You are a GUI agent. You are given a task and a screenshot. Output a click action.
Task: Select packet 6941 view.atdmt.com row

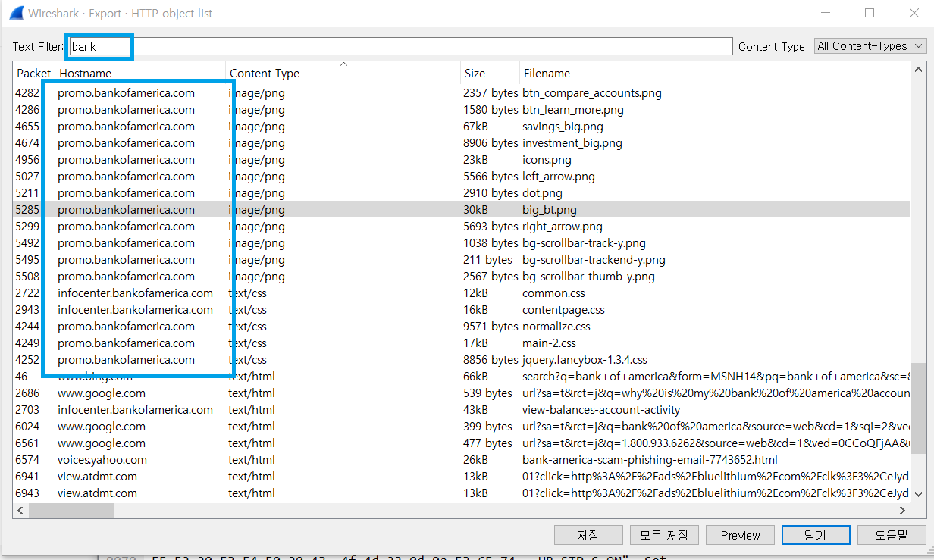click(x=462, y=477)
